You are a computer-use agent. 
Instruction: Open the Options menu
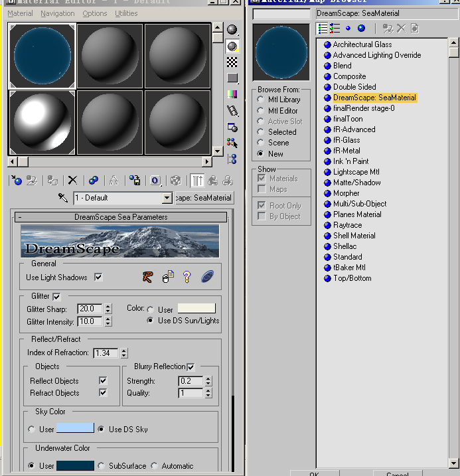[x=95, y=13]
